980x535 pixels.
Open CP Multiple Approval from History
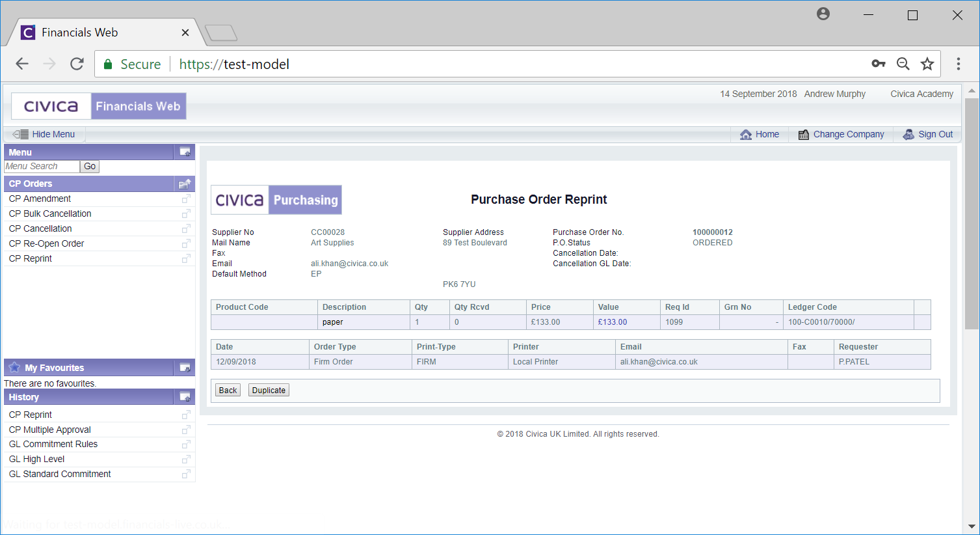coord(50,430)
